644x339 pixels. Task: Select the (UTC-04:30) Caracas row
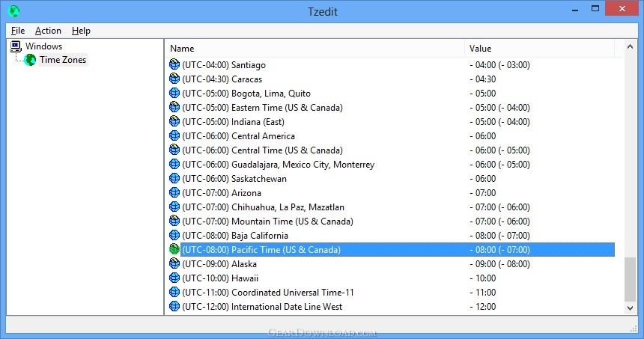[x=392, y=79]
